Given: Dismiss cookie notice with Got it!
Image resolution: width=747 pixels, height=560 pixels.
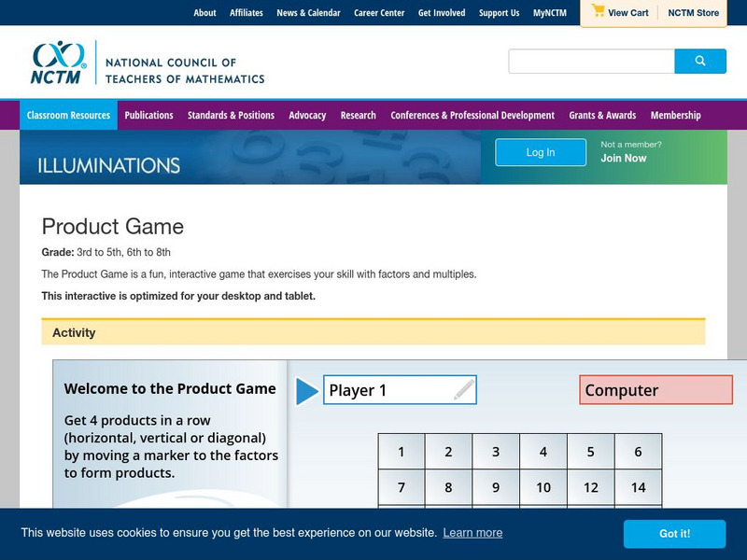Looking at the screenshot, I should [674, 534].
